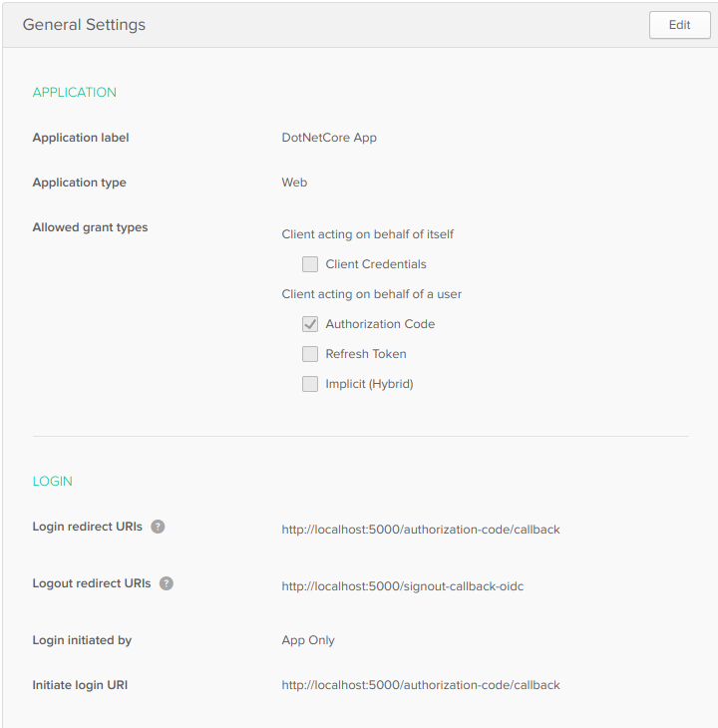Select the LOGIN section heading
Screen dimensions: 718x728
click(x=53, y=482)
